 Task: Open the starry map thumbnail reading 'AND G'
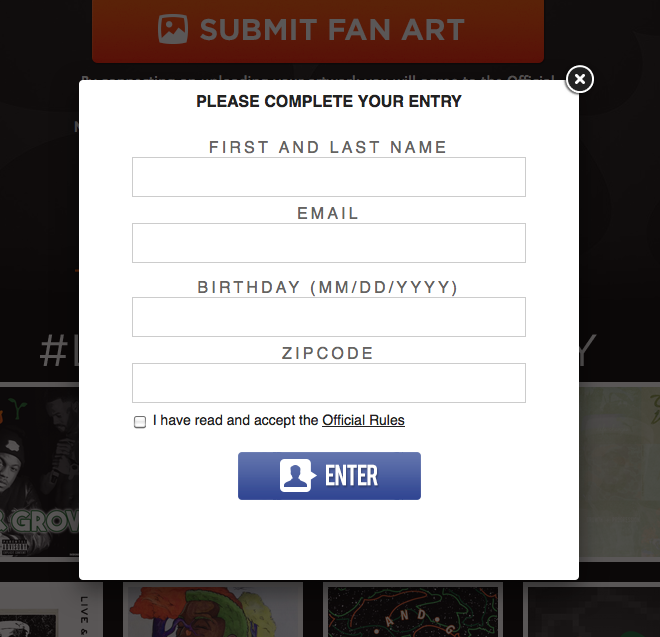click(x=413, y=609)
